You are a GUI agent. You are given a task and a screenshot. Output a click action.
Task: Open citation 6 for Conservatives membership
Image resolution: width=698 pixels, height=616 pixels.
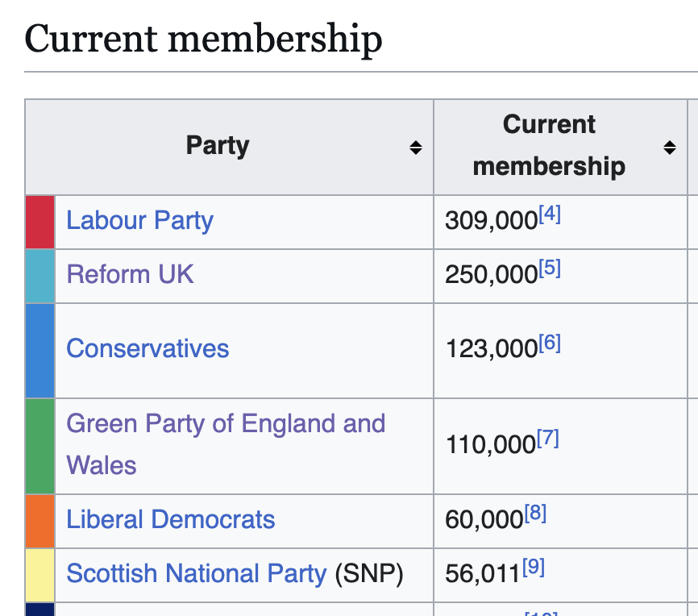click(549, 343)
